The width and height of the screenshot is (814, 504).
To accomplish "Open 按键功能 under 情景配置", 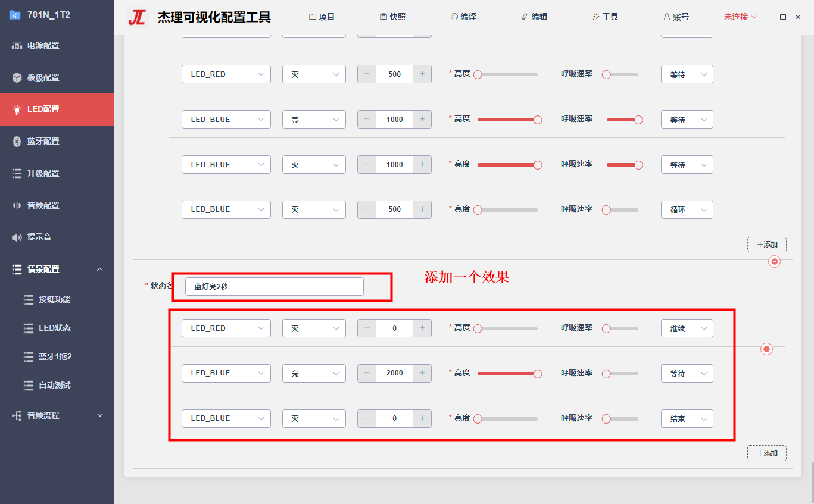I will [57, 299].
